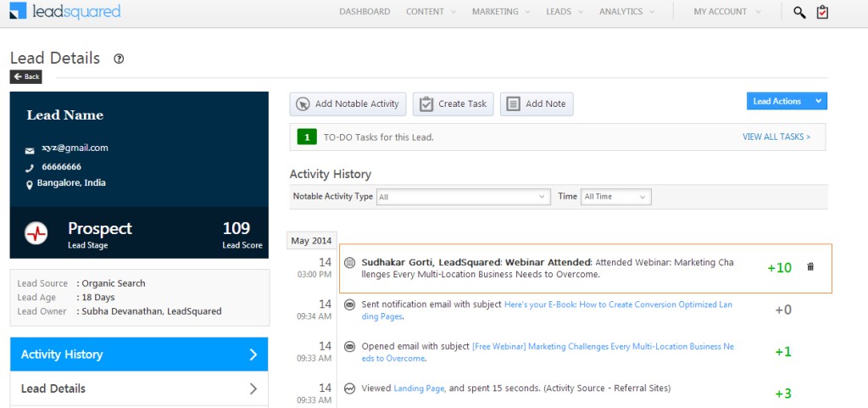This screenshot has height=408, width=868.
Task: Select Lead Details sidebar tab
Action: click(x=139, y=388)
